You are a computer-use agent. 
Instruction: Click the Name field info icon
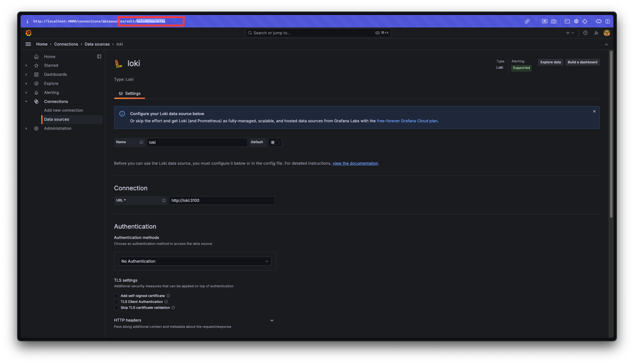(x=141, y=142)
